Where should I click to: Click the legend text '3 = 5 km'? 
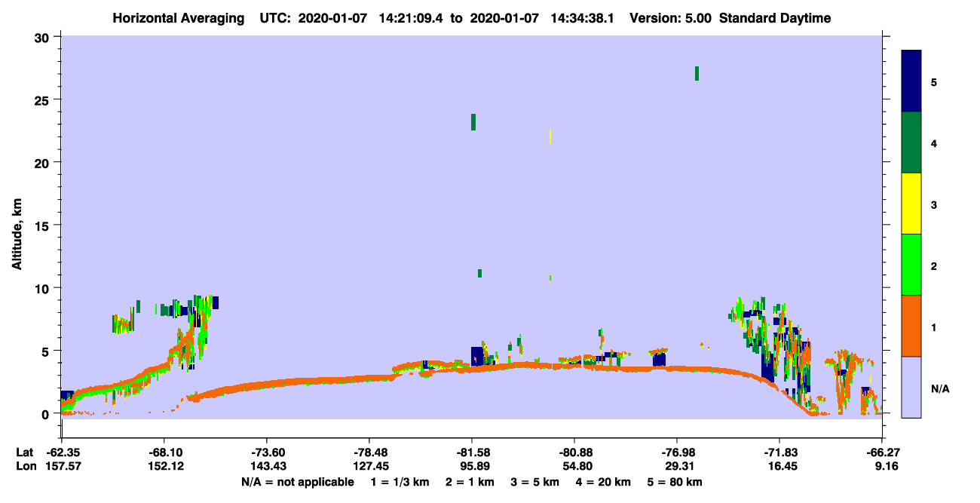534,482
